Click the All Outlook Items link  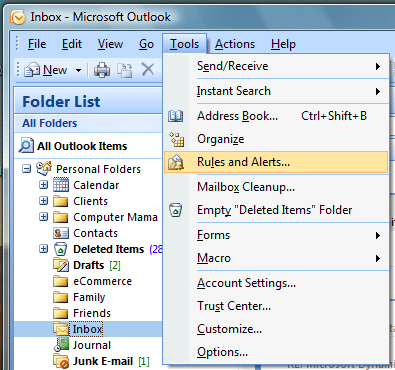click(x=82, y=146)
